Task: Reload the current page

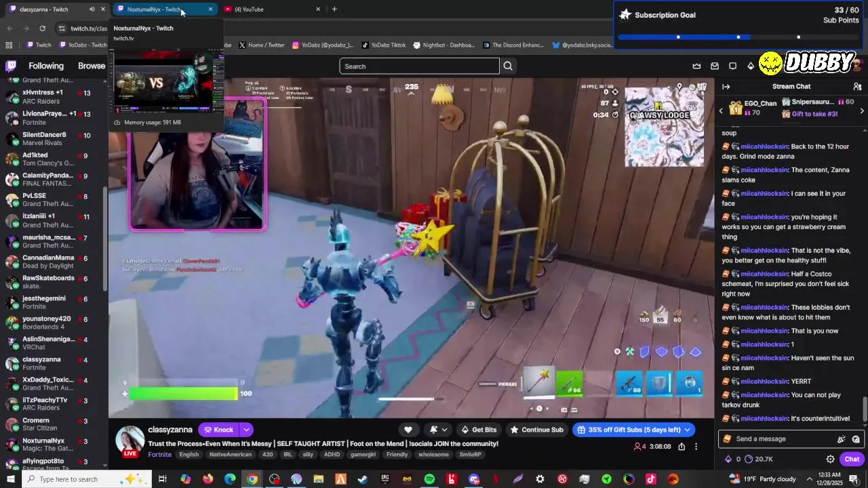Action: (43, 28)
